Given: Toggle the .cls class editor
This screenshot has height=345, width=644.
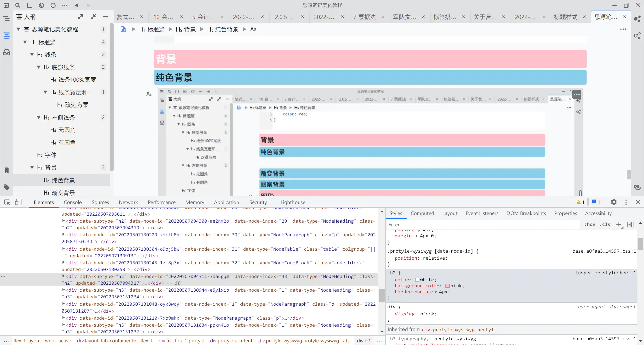Looking at the screenshot, I should click(x=605, y=225).
